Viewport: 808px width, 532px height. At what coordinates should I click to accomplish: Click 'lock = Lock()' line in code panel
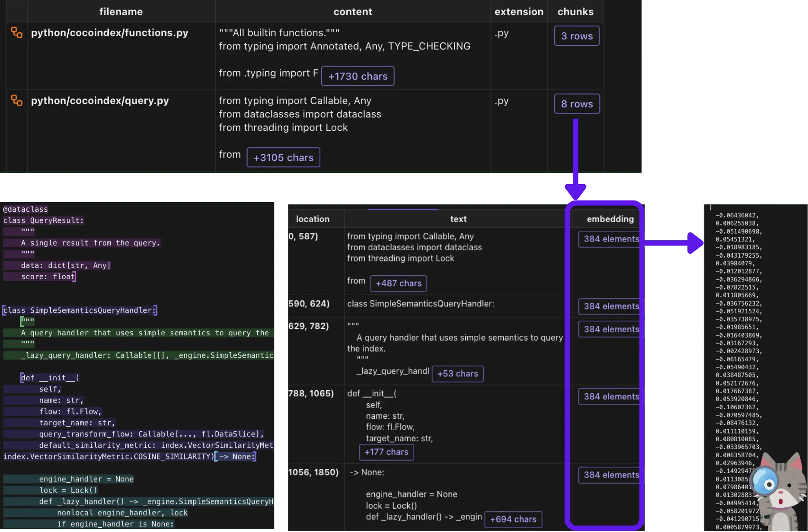pyautogui.click(x=68, y=490)
